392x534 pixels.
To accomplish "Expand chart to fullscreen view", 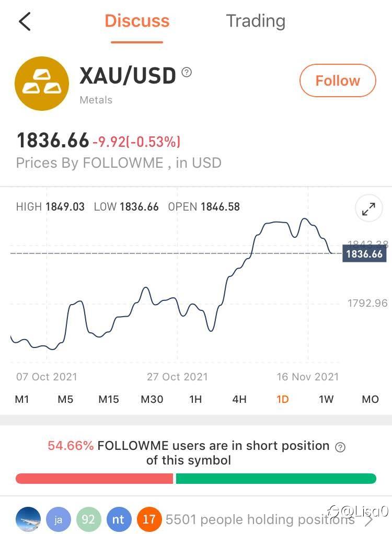I will 369,208.
